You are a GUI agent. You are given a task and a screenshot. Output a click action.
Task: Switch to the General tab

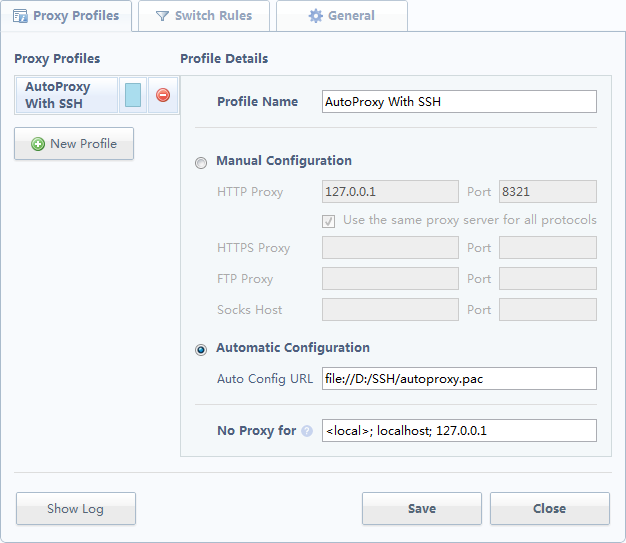coord(341,16)
